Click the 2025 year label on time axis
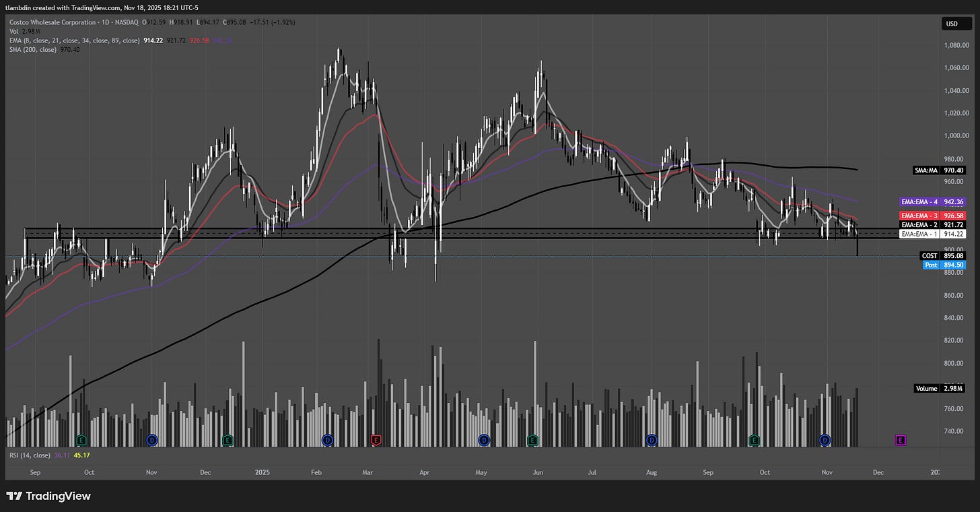980x512 pixels. [x=262, y=473]
